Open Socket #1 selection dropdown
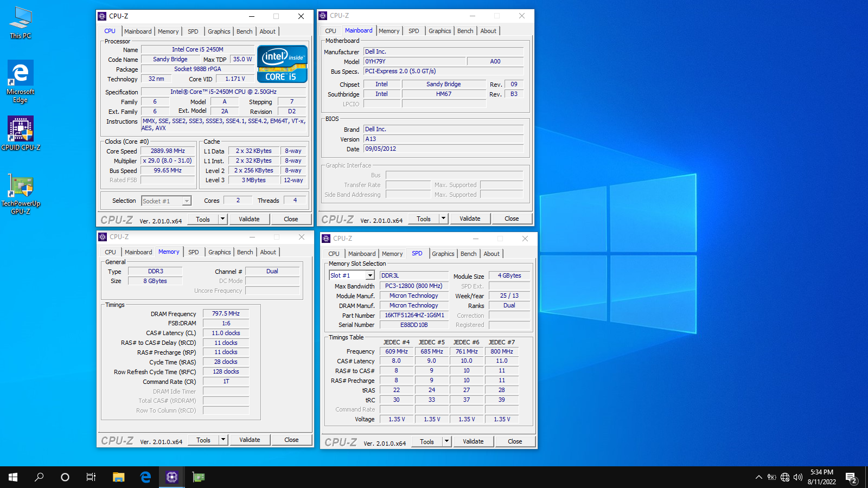Screen dimensions: 868x488 point(166,201)
